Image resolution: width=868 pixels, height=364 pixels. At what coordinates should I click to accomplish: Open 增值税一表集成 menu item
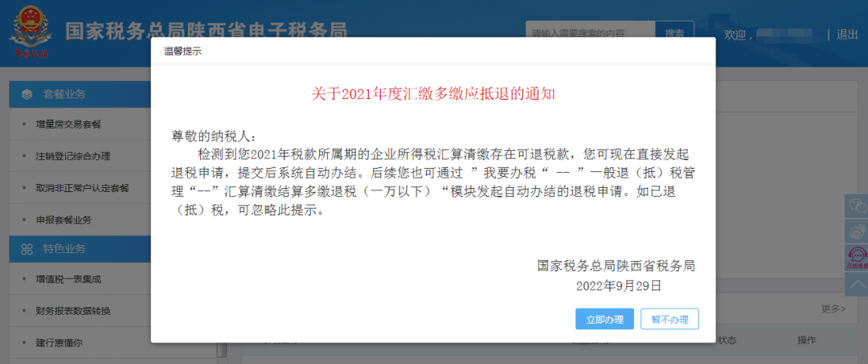pos(68,279)
